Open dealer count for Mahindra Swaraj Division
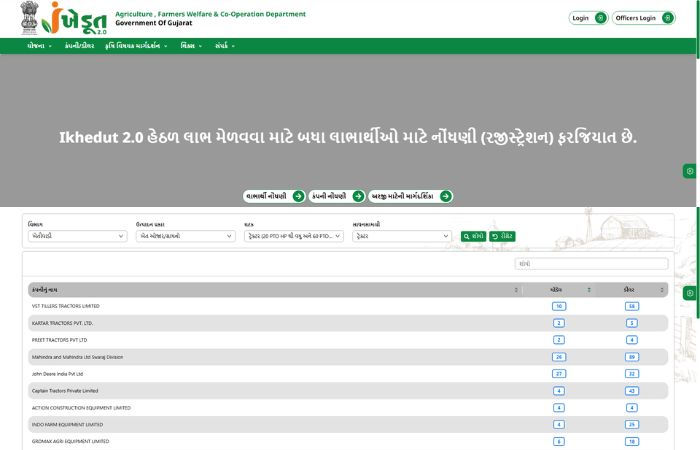 pos(632,357)
